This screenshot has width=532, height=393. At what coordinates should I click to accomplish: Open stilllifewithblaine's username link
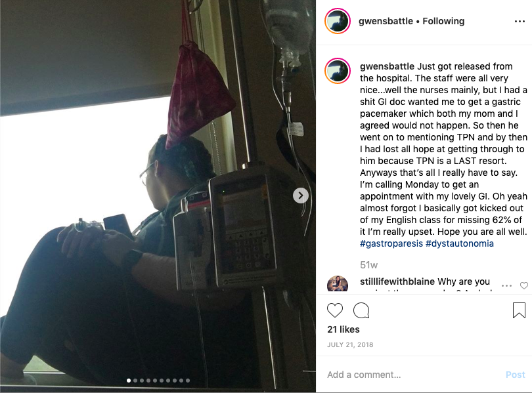coord(397,281)
